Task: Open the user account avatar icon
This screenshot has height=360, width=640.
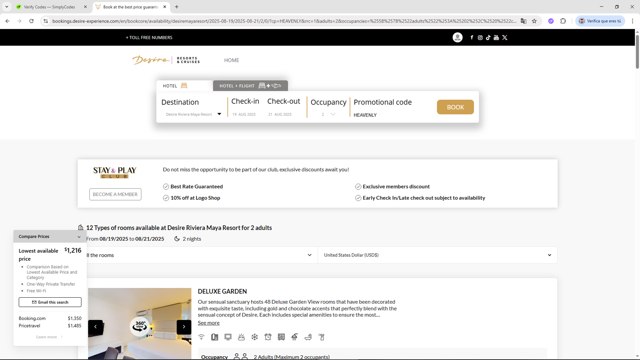Action: click(x=457, y=38)
